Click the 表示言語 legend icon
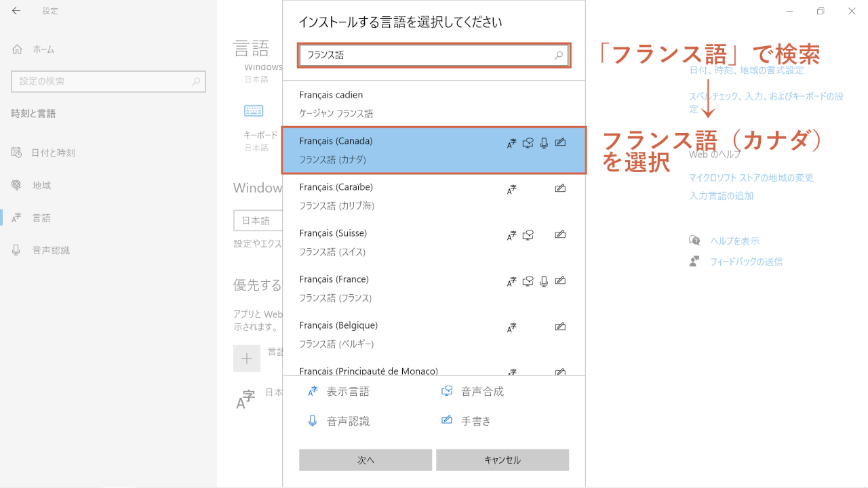The height and width of the screenshot is (488, 868). pyautogui.click(x=313, y=391)
